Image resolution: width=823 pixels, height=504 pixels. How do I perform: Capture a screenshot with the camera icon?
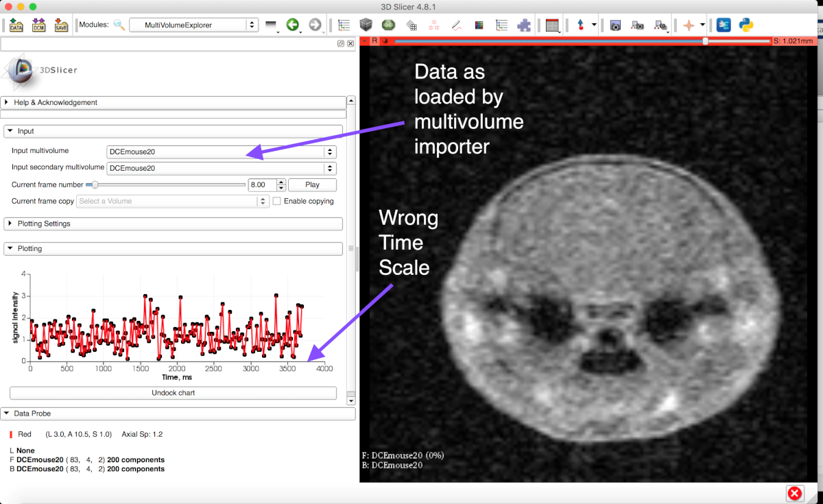tap(615, 25)
